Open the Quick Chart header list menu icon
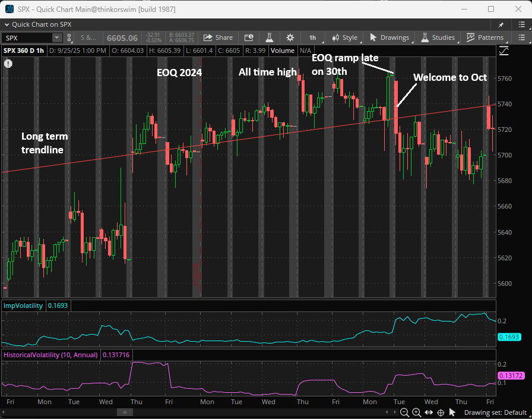This screenshot has width=532, height=419. tap(522, 24)
